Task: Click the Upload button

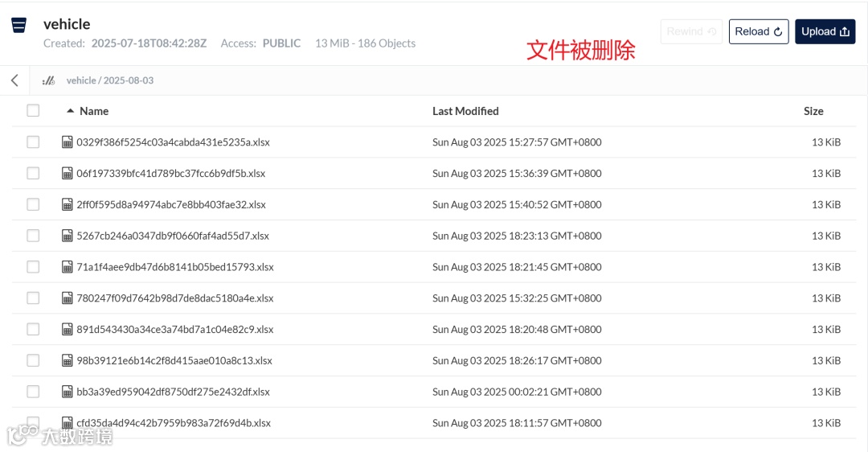Action: 825,31
